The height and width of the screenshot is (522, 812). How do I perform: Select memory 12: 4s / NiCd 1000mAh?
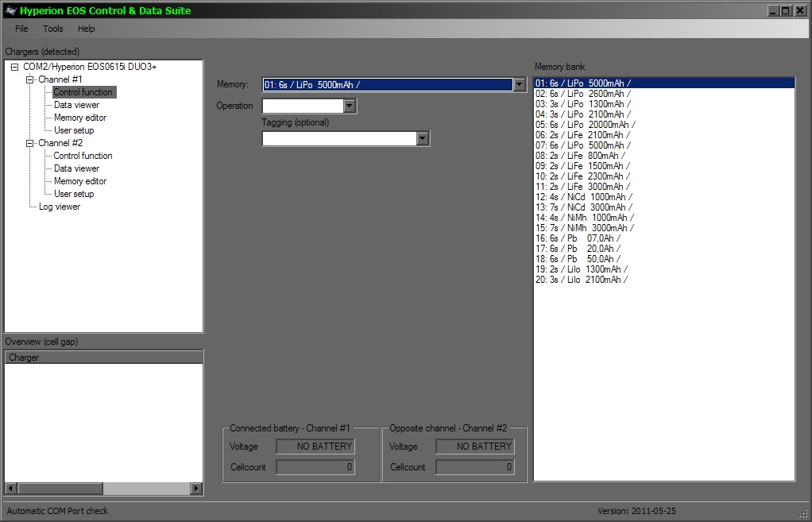point(664,197)
